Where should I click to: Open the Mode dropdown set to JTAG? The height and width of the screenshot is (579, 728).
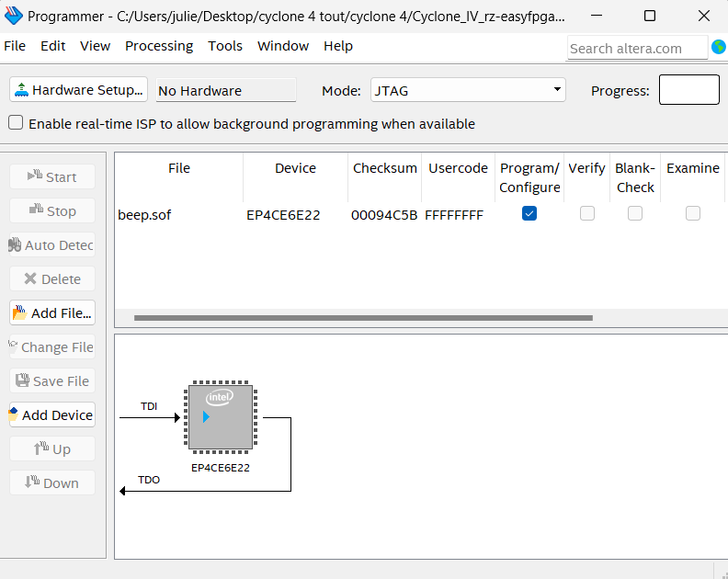click(468, 90)
